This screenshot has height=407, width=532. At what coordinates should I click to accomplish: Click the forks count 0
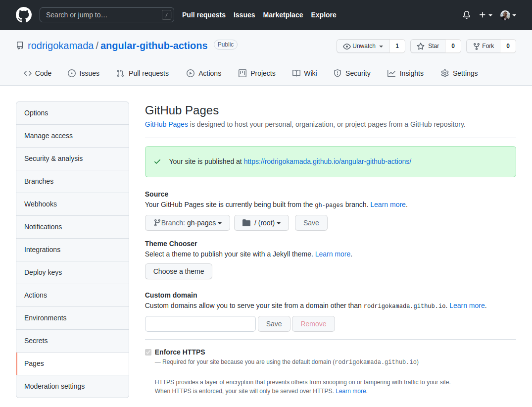click(x=508, y=46)
